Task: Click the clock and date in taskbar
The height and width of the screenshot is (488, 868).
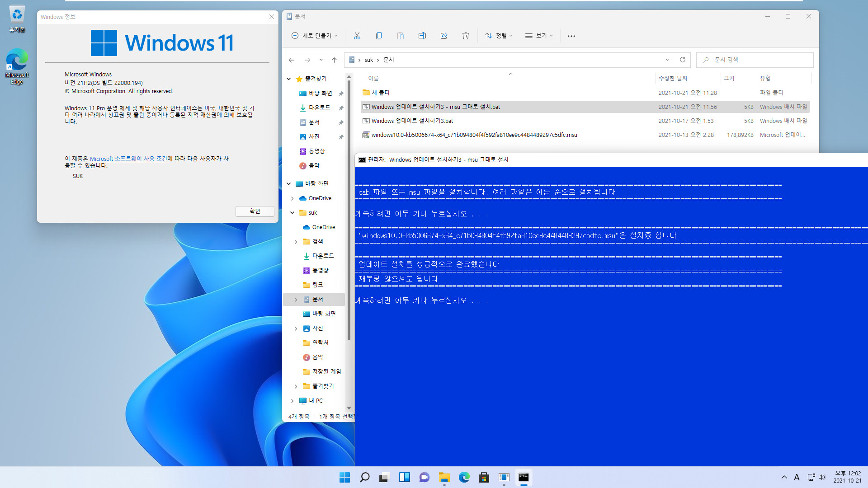Action: pyautogui.click(x=847, y=477)
